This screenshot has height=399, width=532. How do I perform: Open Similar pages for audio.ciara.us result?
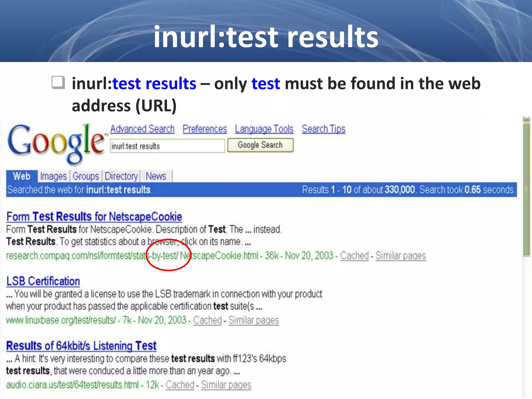[x=226, y=385]
